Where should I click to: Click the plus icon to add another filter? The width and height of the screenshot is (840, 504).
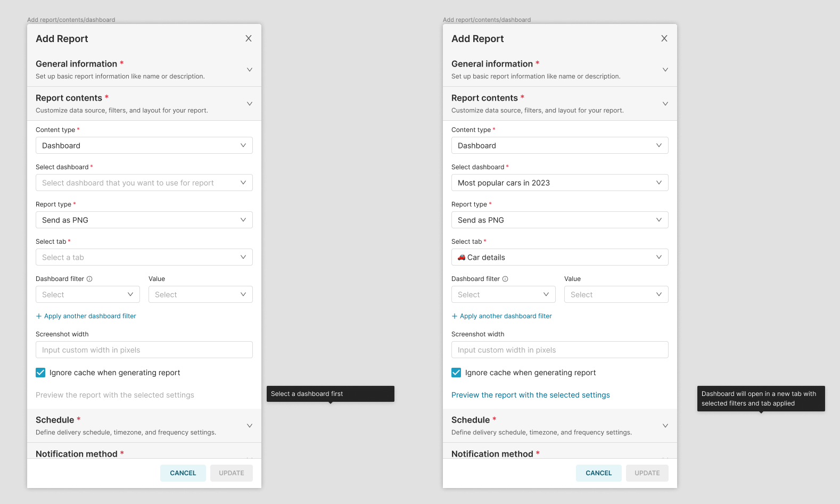click(38, 316)
